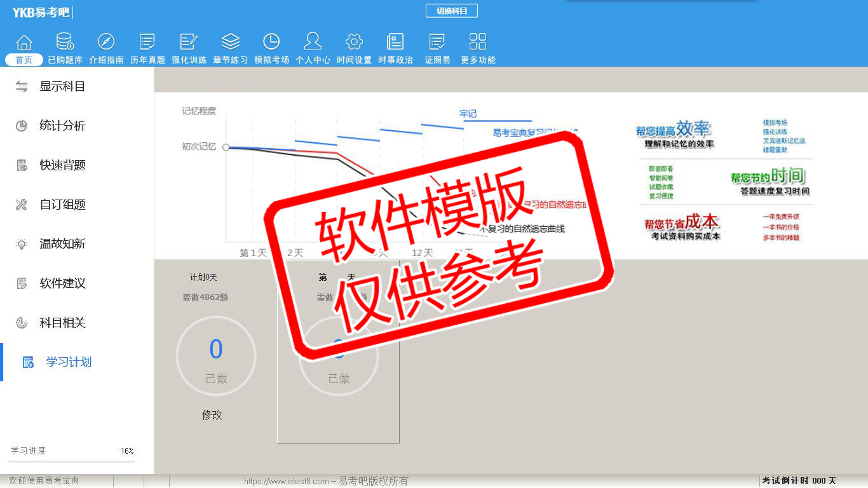
Task: Click the 切换科目 button
Action: click(452, 11)
